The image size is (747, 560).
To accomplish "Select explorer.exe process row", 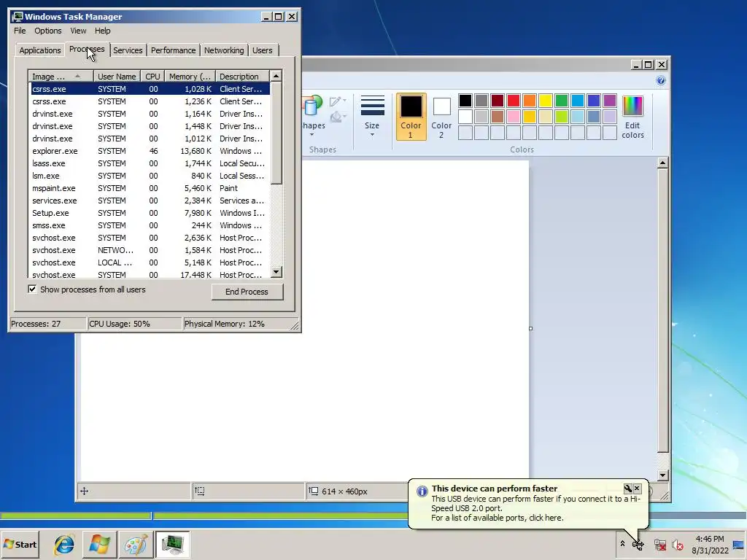I will pyautogui.click(x=150, y=151).
